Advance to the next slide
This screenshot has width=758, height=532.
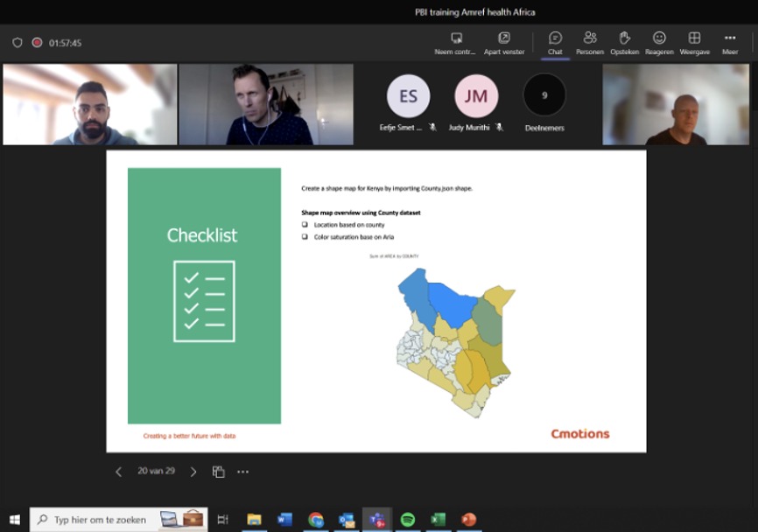(193, 472)
